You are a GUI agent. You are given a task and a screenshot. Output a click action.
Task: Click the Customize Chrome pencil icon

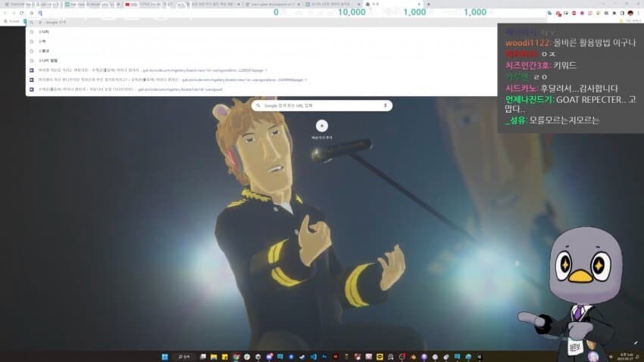click(636, 343)
